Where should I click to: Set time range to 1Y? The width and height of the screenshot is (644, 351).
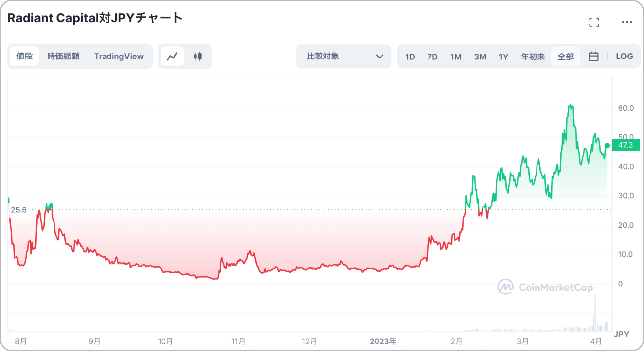click(x=503, y=57)
